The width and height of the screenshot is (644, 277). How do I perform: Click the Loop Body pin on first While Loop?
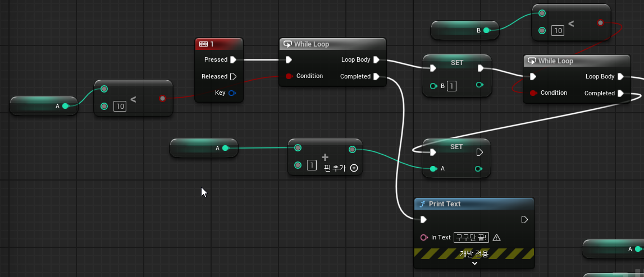pyautogui.click(x=376, y=59)
